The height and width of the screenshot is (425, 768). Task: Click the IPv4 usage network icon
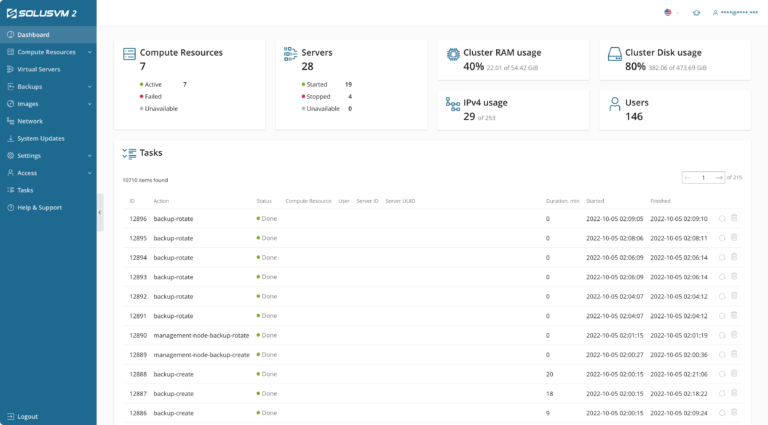(453, 104)
